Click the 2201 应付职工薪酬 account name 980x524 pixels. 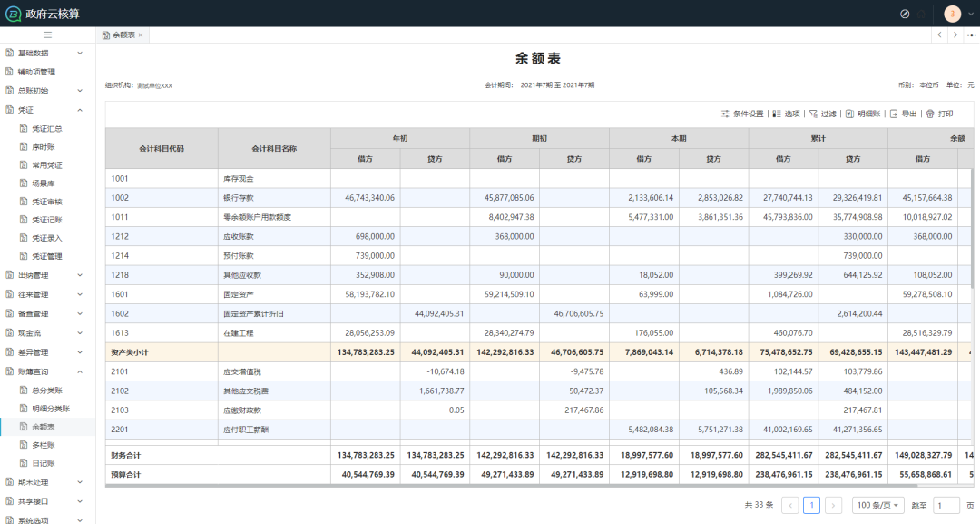[x=246, y=430]
